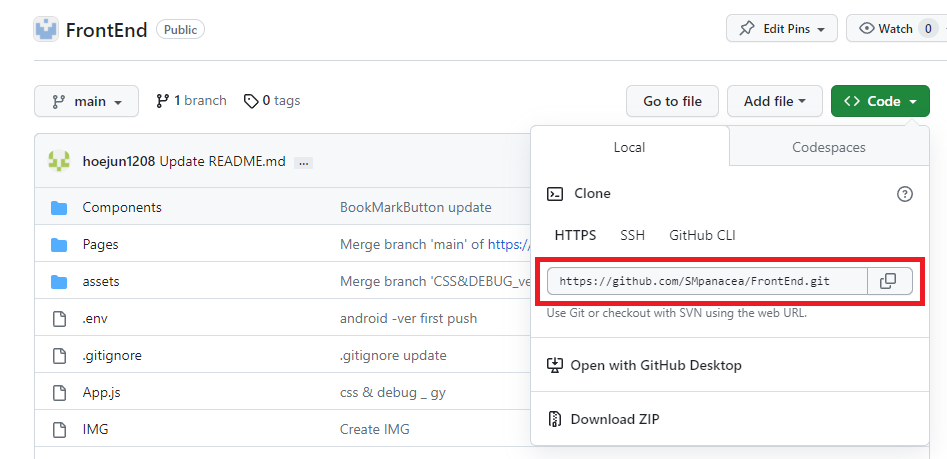Open the Components folder
The width and height of the screenshot is (947, 459).
[x=122, y=208]
